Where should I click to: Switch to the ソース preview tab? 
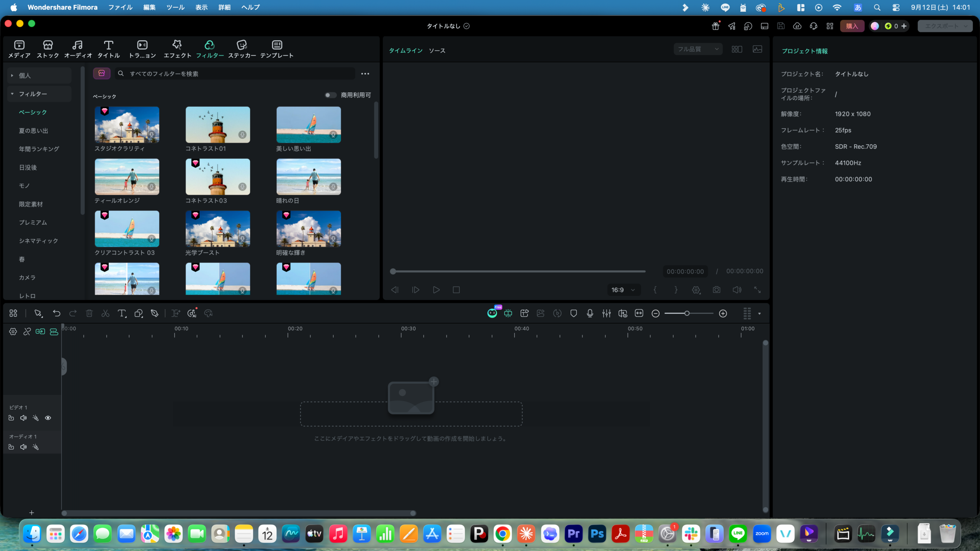tap(437, 51)
